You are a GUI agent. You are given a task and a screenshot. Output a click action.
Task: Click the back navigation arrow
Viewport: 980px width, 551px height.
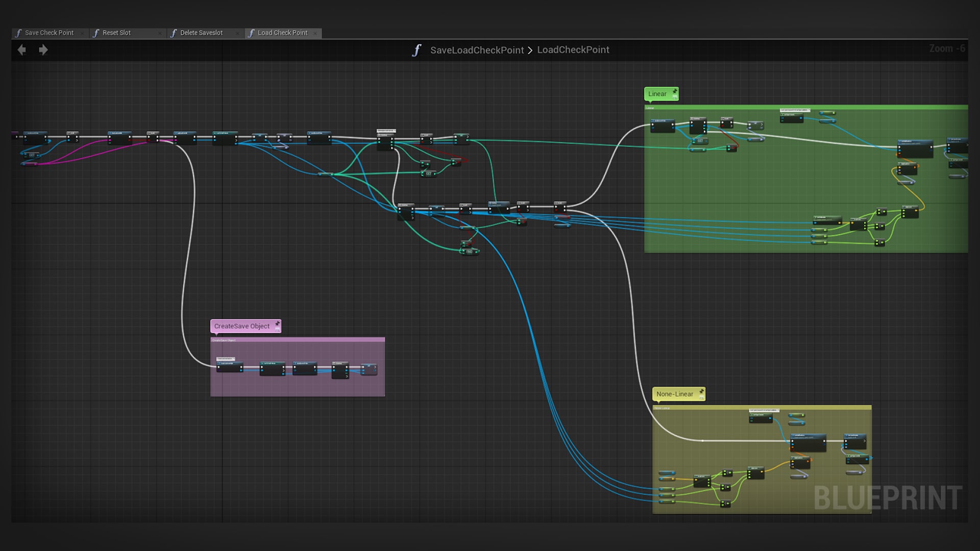click(21, 49)
